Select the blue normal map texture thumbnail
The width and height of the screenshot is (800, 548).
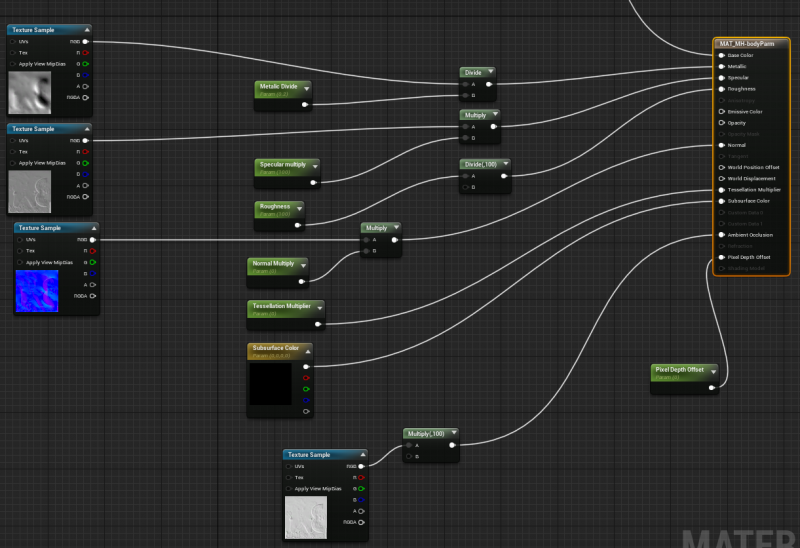(37, 290)
